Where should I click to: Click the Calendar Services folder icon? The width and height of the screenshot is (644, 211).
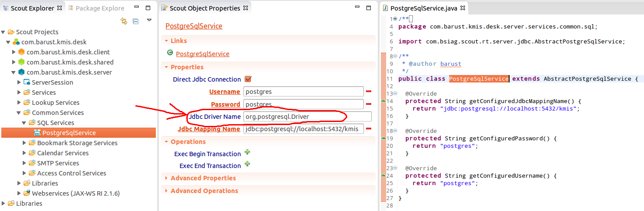tap(32, 153)
